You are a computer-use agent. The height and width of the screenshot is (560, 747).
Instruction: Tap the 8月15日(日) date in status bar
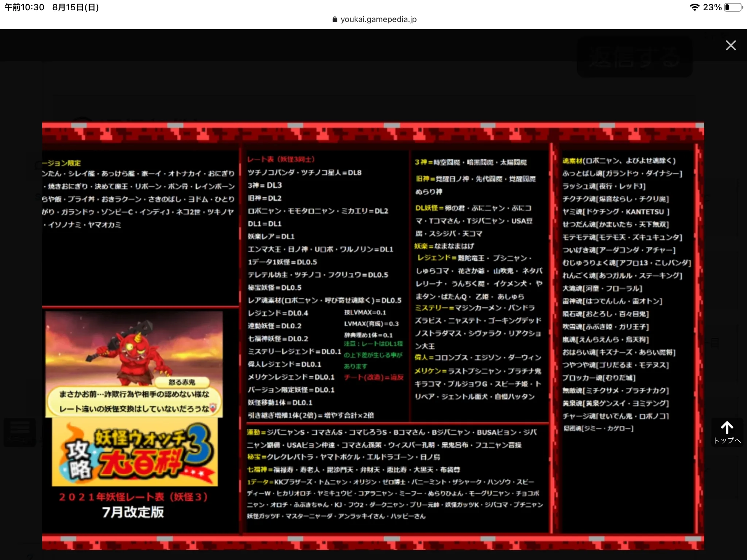[76, 7]
